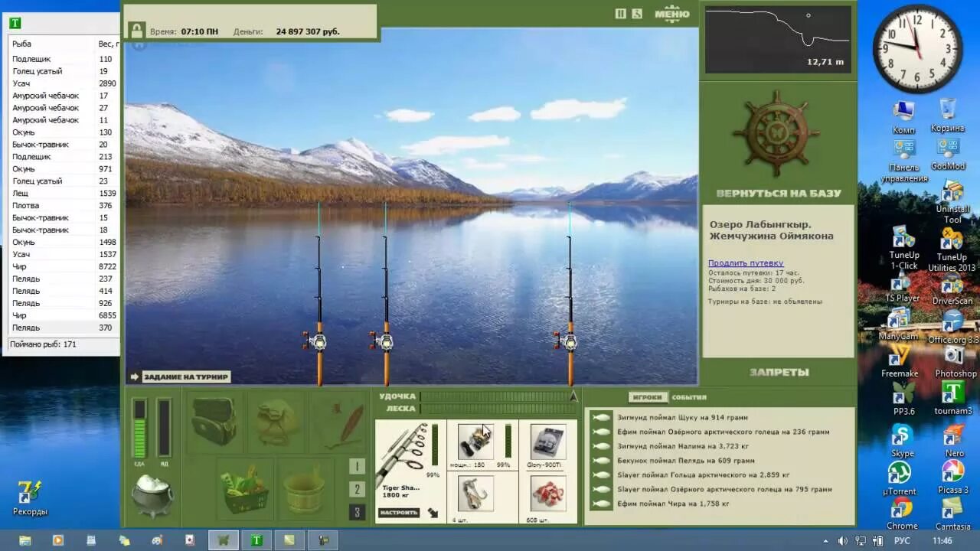Click row Чир 8722 in fish list

pos(64,266)
